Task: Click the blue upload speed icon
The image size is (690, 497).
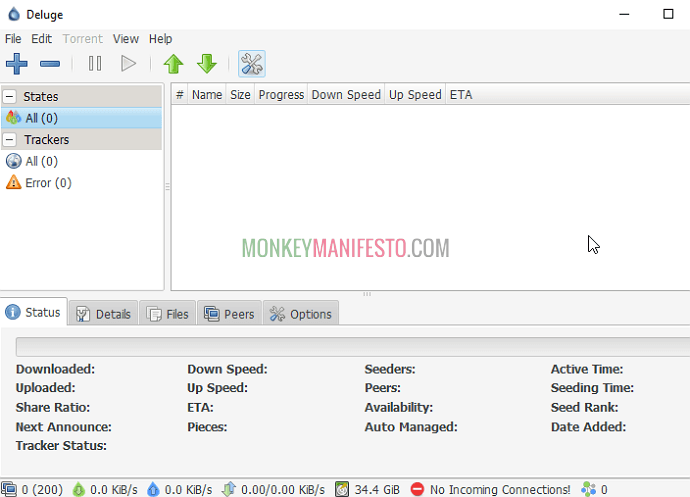Action: click(153, 489)
